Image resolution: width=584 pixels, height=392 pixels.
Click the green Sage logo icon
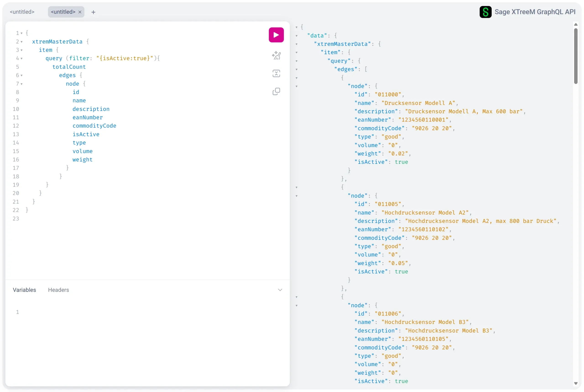(485, 12)
